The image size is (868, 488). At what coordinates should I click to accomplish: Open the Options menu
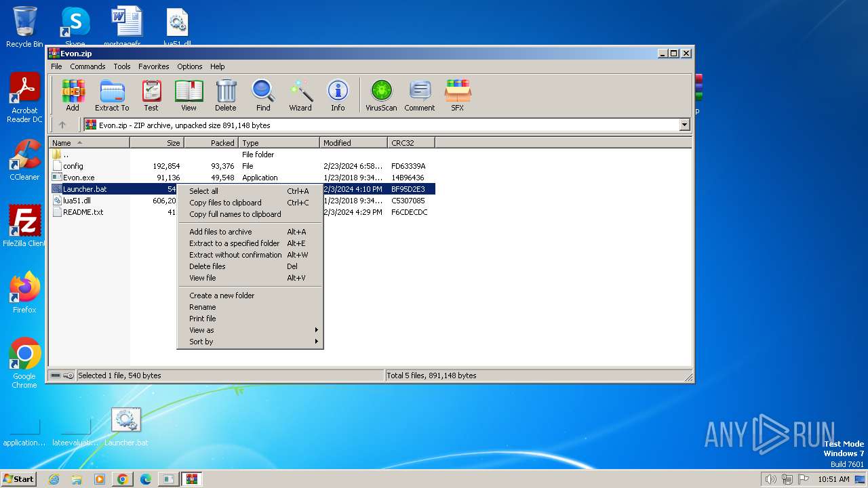(x=190, y=66)
